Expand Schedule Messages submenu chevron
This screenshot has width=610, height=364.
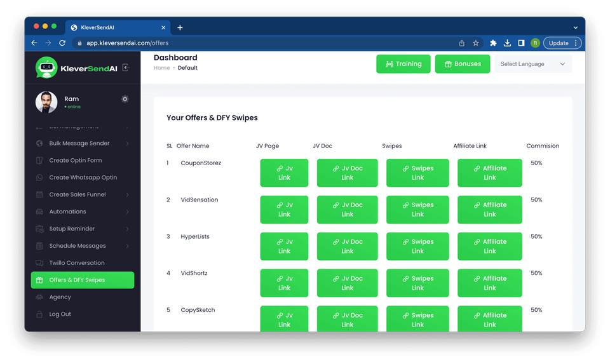point(128,246)
